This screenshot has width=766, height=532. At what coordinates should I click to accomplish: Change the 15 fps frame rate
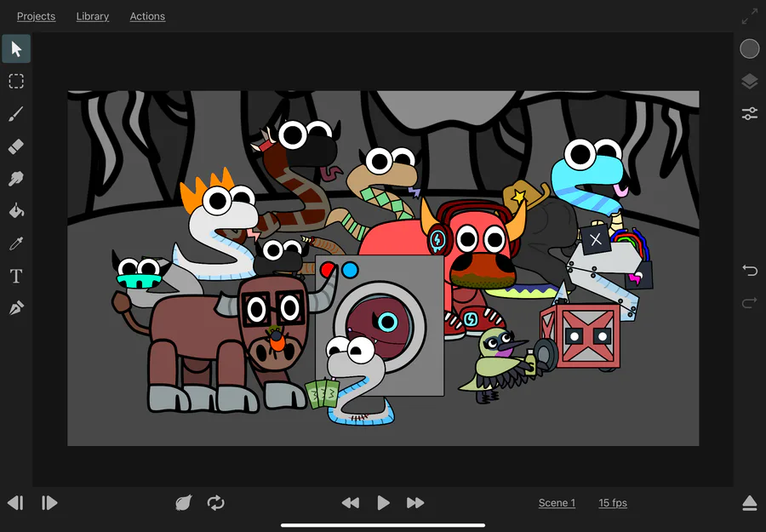(x=613, y=503)
